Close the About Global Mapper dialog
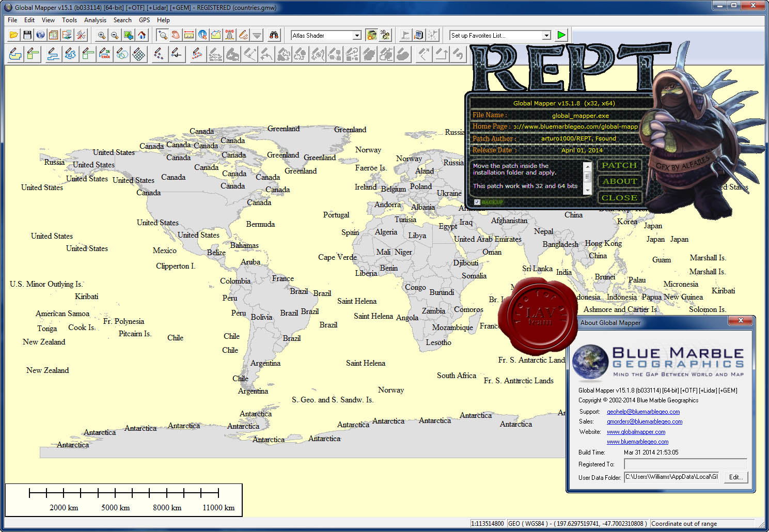This screenshot has height=532, width=769. 741,321
